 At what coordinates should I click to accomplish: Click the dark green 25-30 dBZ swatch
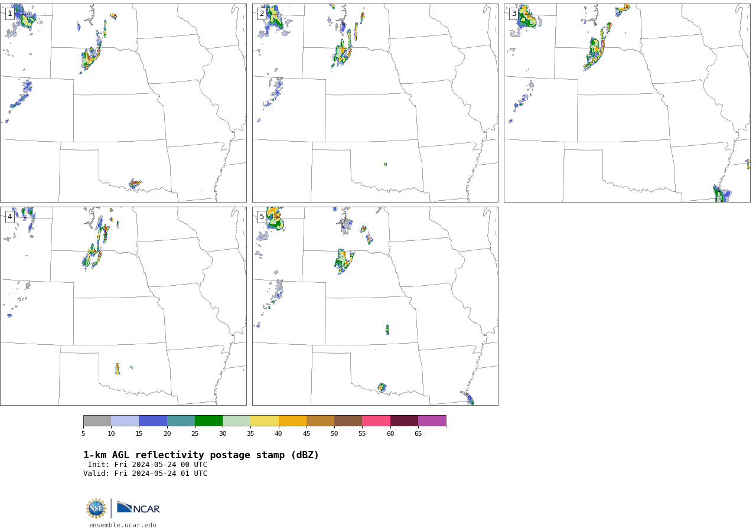click(x=208, y=421)
